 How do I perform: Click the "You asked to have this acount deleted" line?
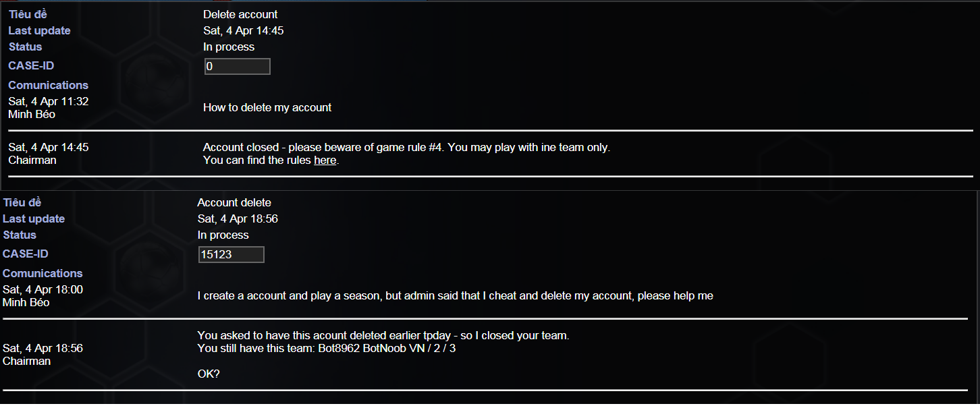coord(383,335)
